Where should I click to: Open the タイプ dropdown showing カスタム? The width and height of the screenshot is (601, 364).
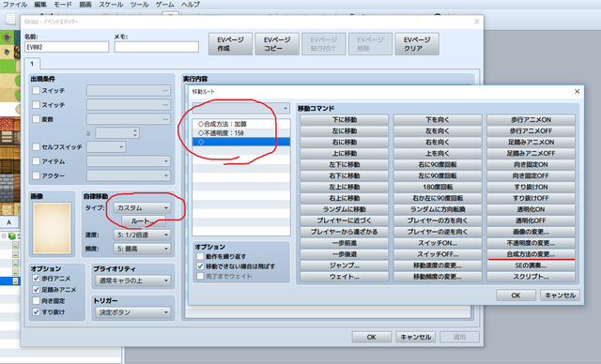click(142, 208)
